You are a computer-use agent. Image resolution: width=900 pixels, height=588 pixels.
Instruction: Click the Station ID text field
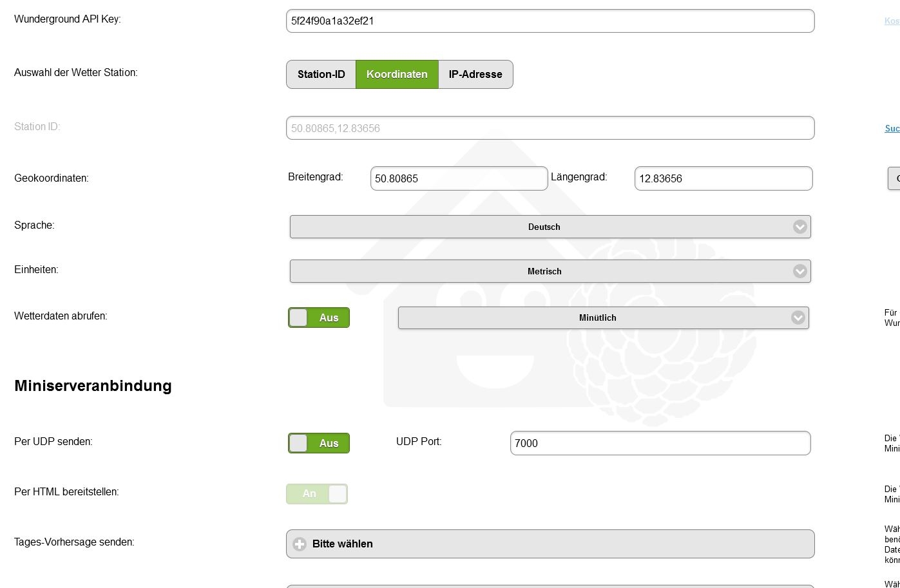(x=550, y=128)
